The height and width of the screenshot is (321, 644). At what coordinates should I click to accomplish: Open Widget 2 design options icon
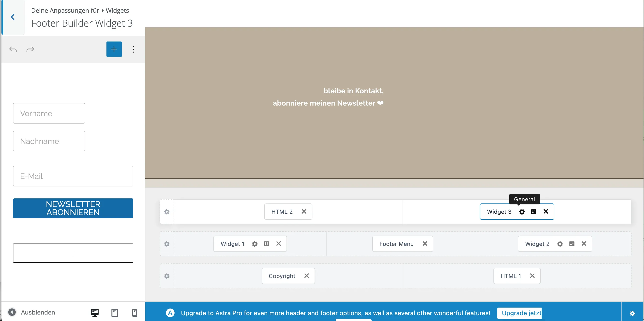572,244
